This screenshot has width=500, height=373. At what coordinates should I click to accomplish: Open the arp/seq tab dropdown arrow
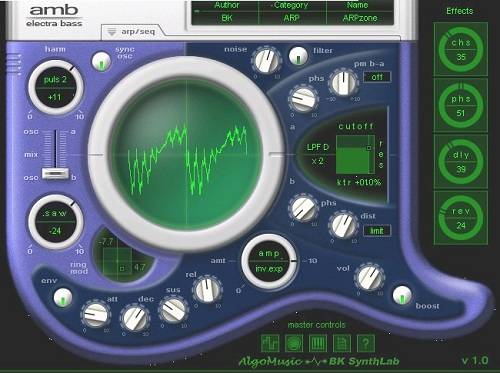pyautogui.click(x=112, y=32)
